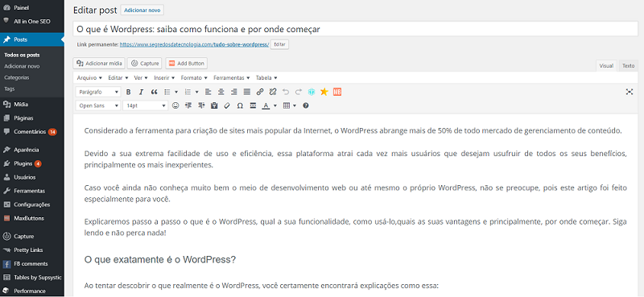Screen dimensions: 644x297
Task: Open the Open Sans font family dropdown
Action: (x=98, y=105)
